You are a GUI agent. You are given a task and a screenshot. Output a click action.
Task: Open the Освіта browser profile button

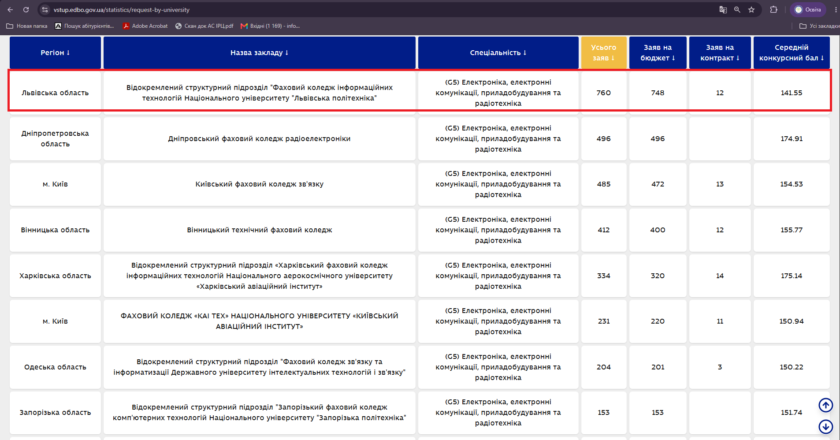point(808,10)
